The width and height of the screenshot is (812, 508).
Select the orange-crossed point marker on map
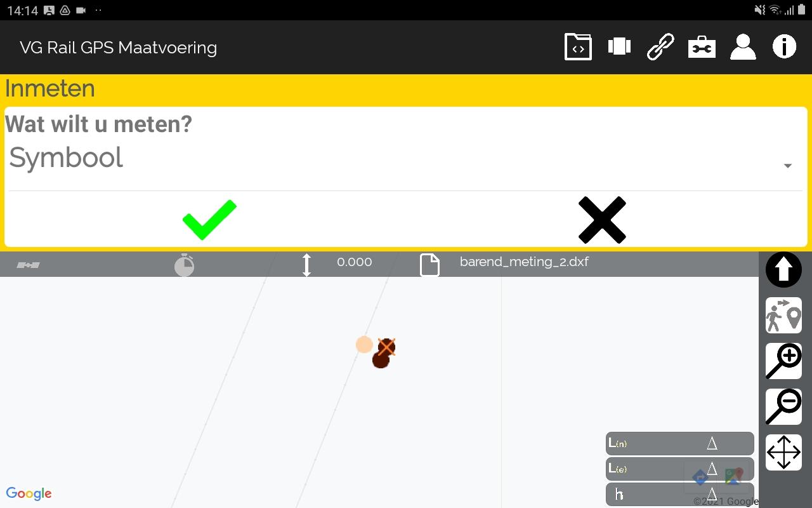[386, 347]
